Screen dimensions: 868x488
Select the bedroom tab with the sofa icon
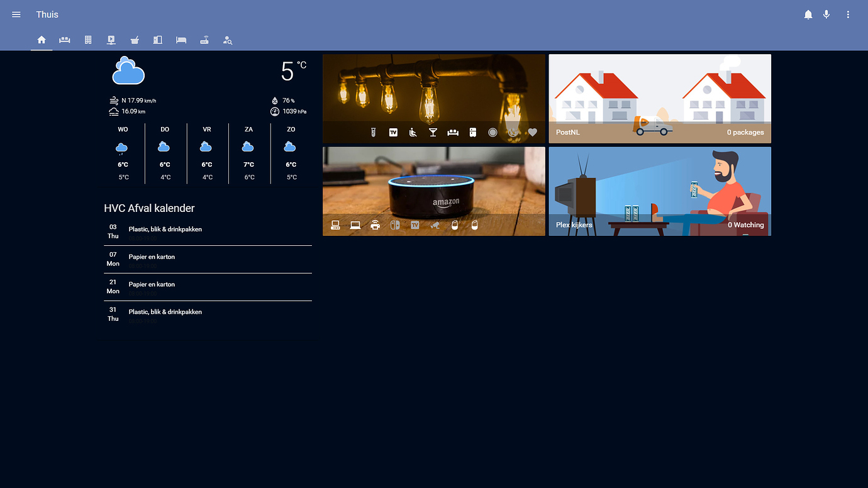65,40
